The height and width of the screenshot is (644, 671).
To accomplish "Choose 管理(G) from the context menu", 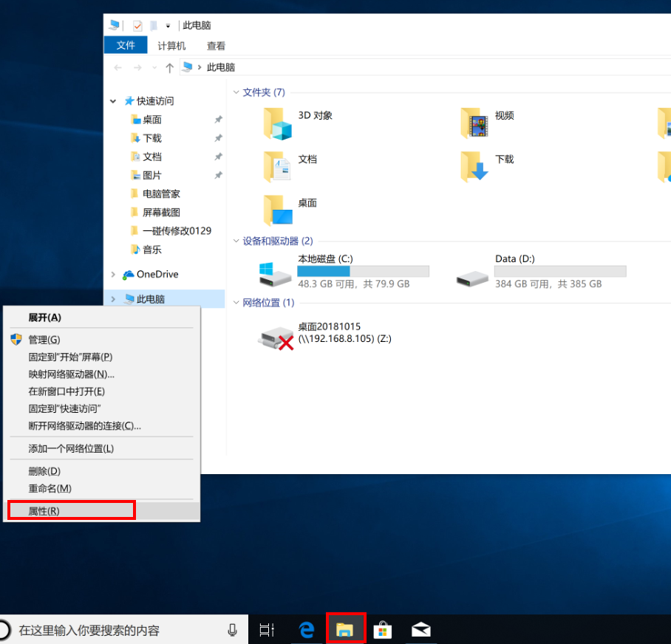I will pyautogui.click(x=44, y=340).
